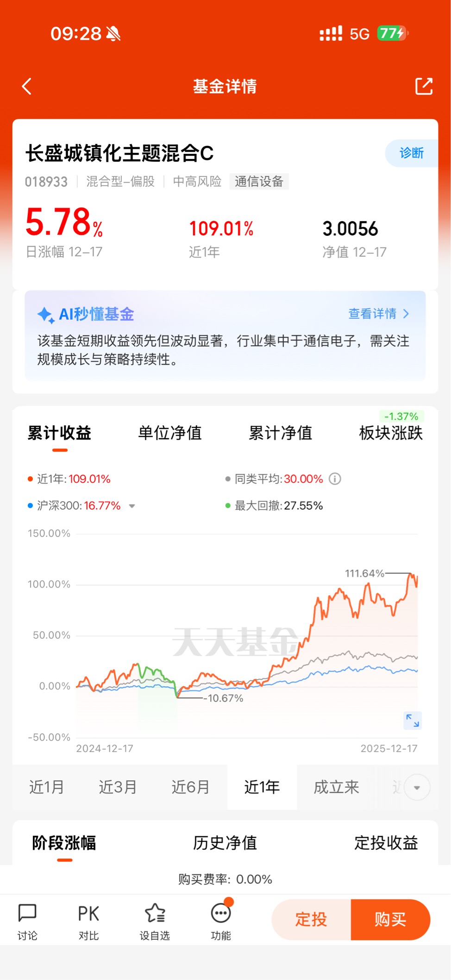Tap the 定投 button

point(311,920)
